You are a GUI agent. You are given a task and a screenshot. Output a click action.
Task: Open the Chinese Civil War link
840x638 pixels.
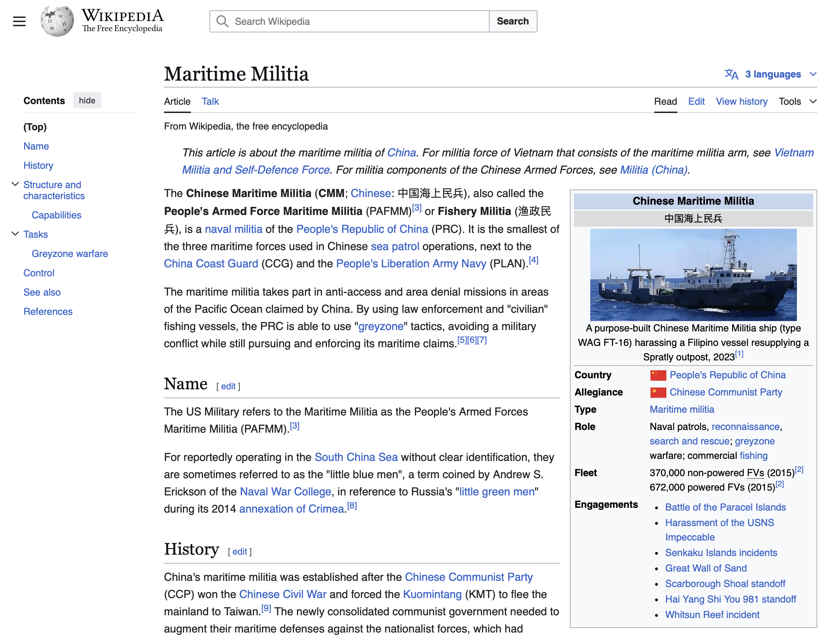(x=283, y=594)
